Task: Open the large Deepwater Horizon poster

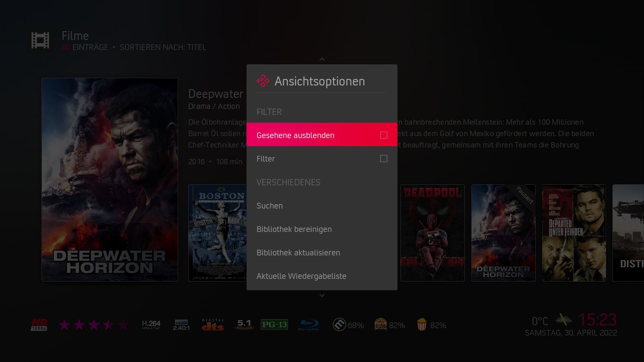Action: tap(110, 180)
